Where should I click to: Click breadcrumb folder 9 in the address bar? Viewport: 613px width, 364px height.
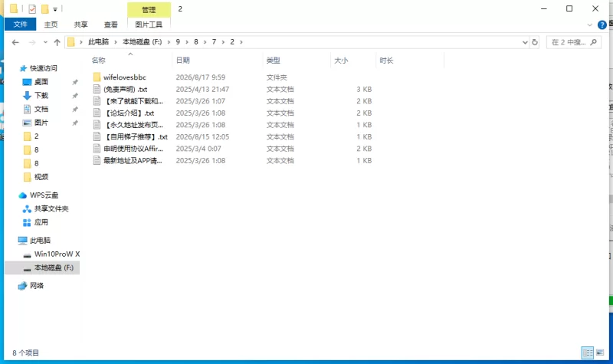point(178,42)
